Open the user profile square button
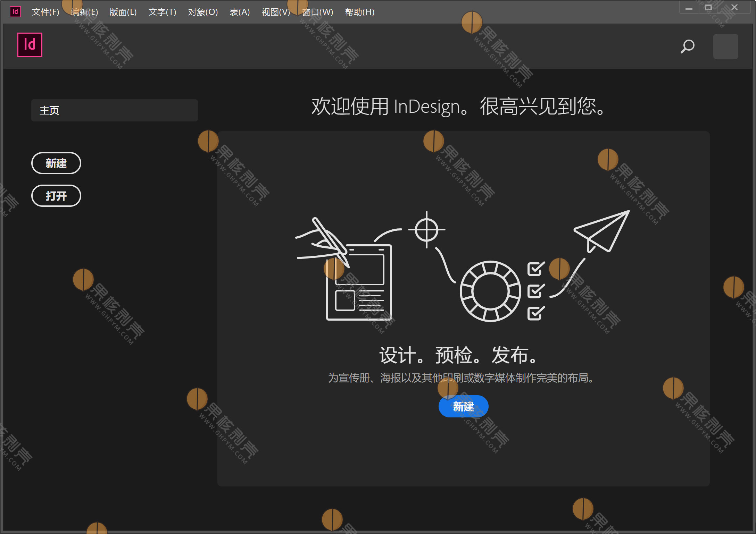The image size is (756, 534). [x=725, y=46]
